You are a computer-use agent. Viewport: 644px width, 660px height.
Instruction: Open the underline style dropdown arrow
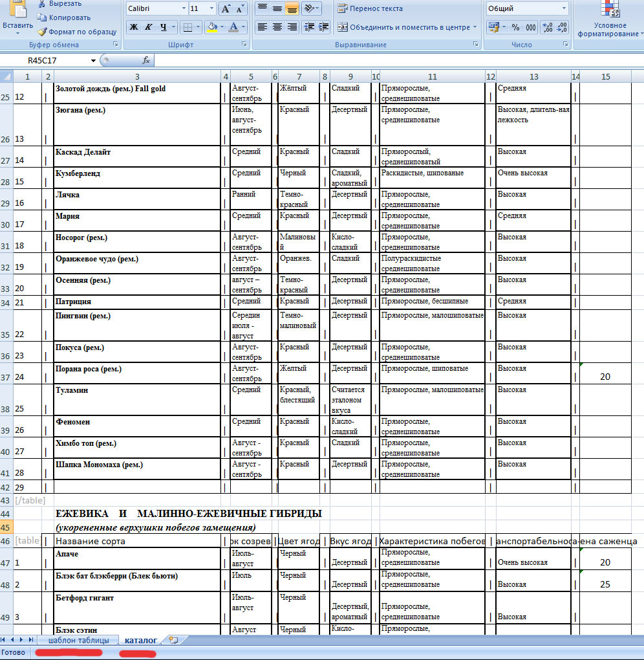click(x=174, y=27)
